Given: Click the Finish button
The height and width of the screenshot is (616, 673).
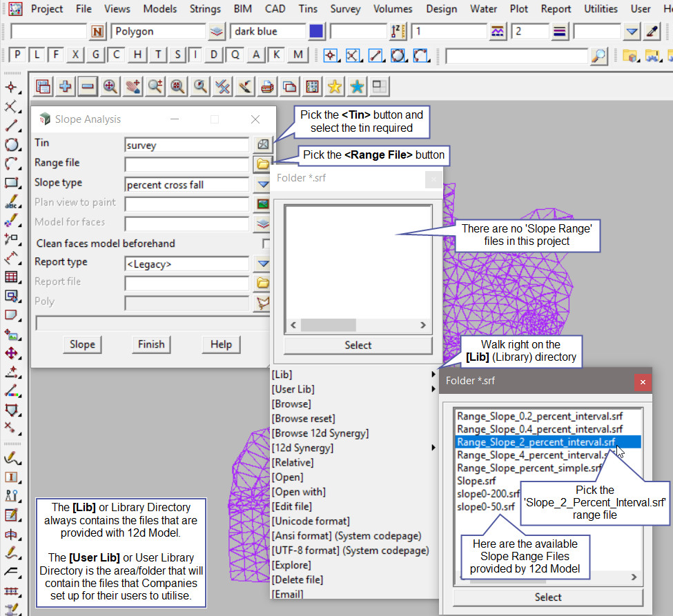Looking at the screenshot, I should (x=151, y=344).
